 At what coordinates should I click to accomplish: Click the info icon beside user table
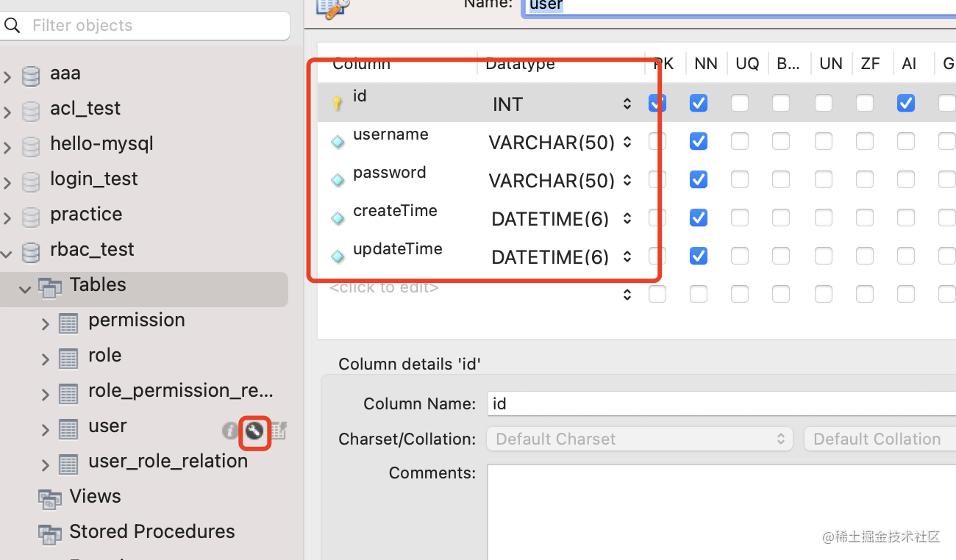[230, 431]
